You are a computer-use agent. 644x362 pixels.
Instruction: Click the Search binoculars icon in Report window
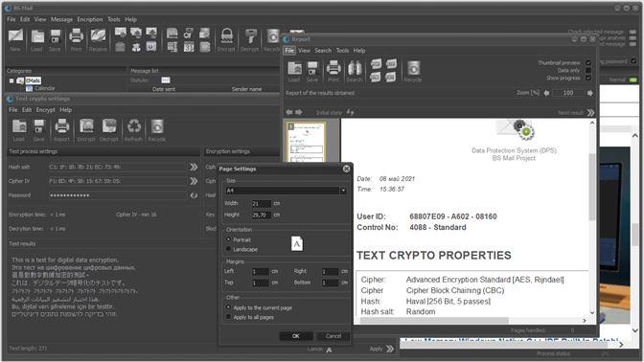tap(355, 68)
